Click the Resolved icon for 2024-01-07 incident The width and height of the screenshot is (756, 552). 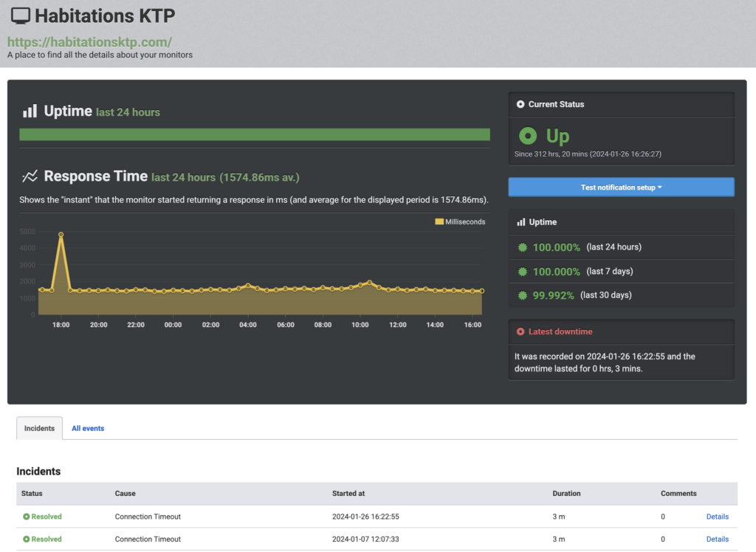[27, 539]
